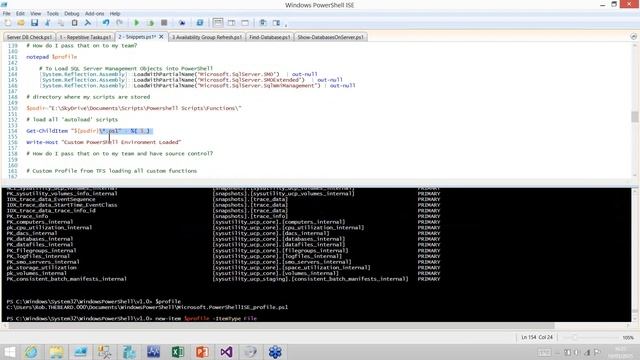The image size is (640, 360).
Task: Open Visual Studio from the taskbar
Action: click(226, 352)
